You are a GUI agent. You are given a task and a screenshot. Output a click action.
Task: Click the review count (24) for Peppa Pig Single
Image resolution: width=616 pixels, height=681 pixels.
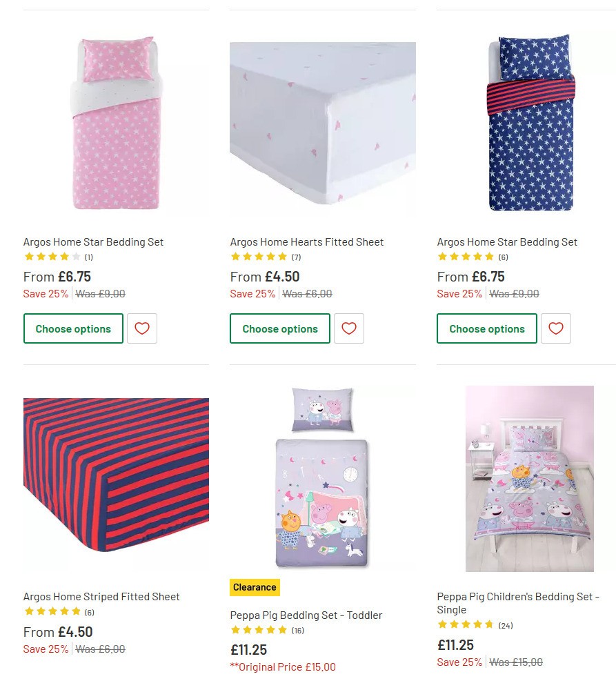pyautogui.click(x=505, y=625)
